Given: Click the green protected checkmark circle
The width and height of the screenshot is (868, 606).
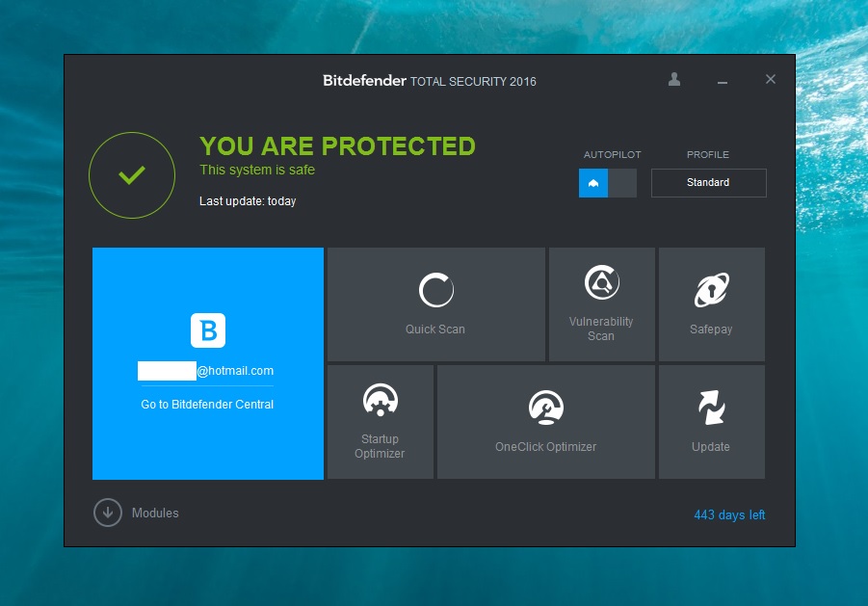Looking at the screenshot, I should pos(132,175).
